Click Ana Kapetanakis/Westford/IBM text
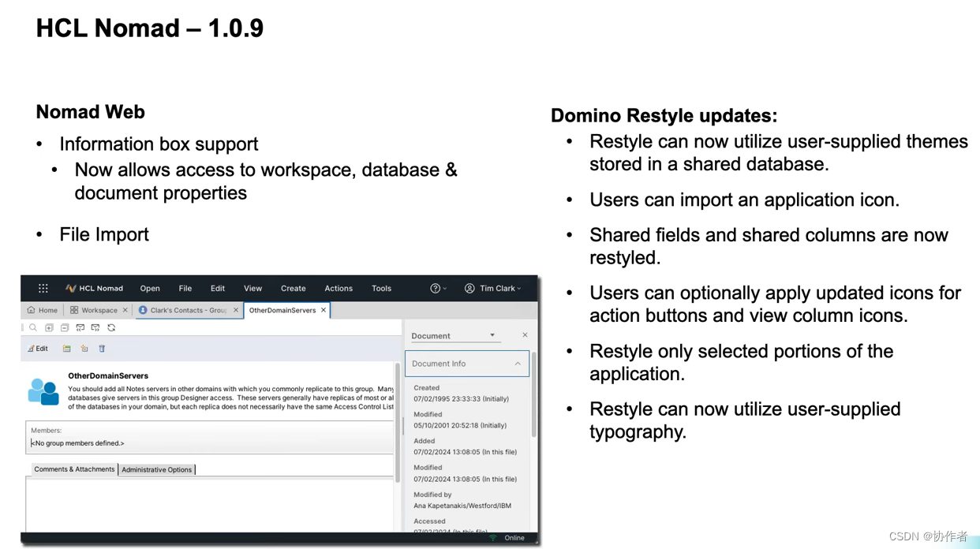Screen dimensions: 980x549 (462, 506)
